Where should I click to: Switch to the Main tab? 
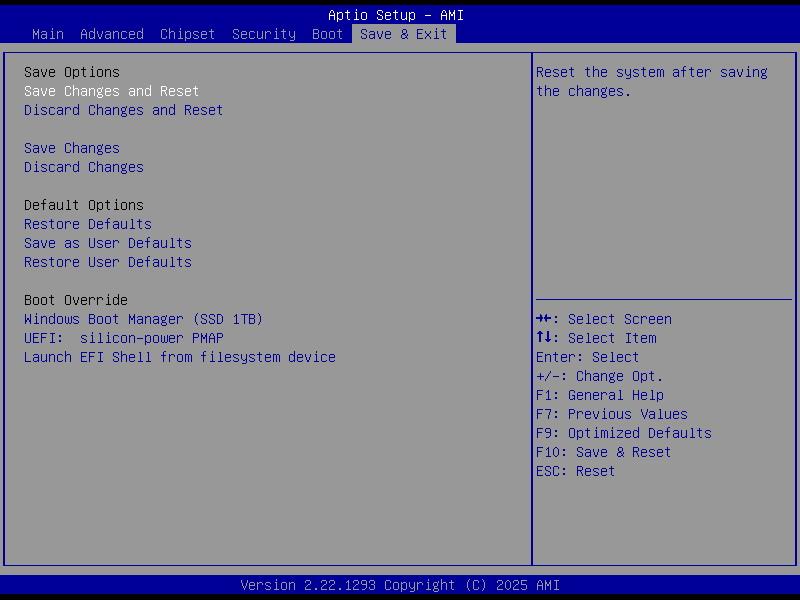(x=48, y=34)
